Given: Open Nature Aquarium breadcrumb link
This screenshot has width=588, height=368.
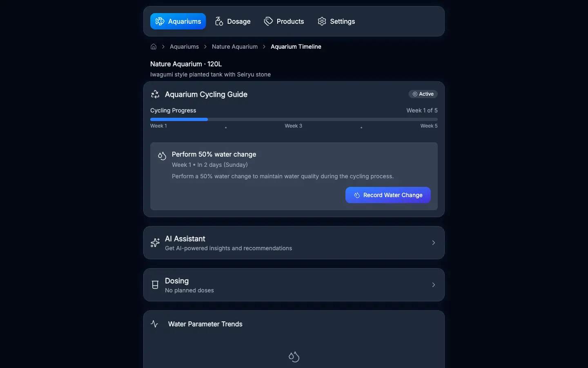Looking at the screenshot, I should tap(235, 47).
